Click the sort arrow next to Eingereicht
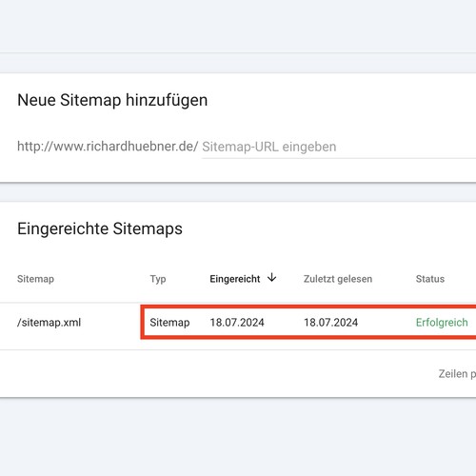This screenshot has width=476, height=476. (271, 278)
